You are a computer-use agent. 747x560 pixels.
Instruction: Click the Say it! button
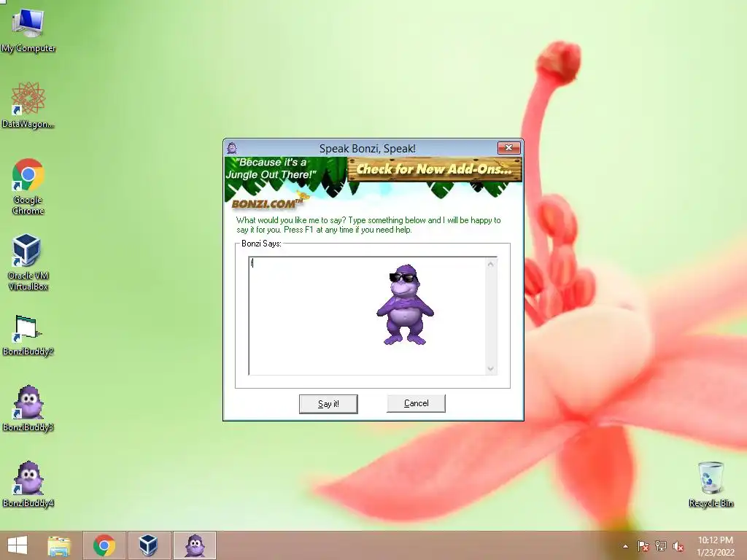pyautogui.click(x=328, y=404)
